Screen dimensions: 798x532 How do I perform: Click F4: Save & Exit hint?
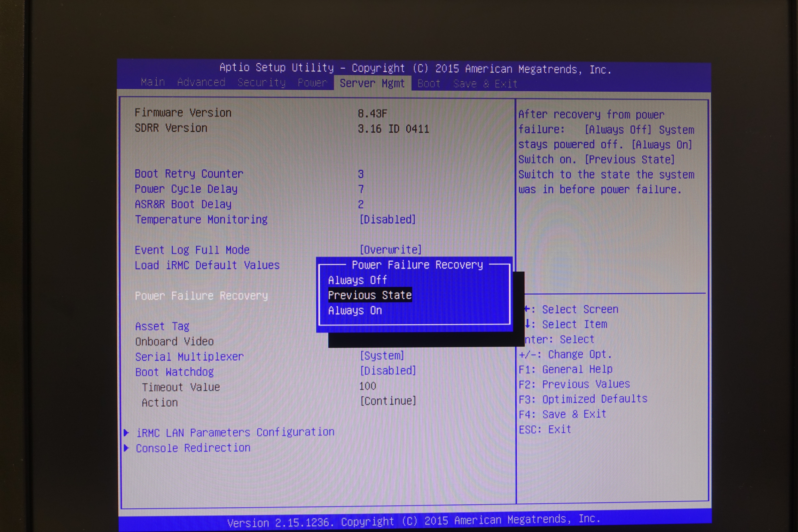(562, 414)
